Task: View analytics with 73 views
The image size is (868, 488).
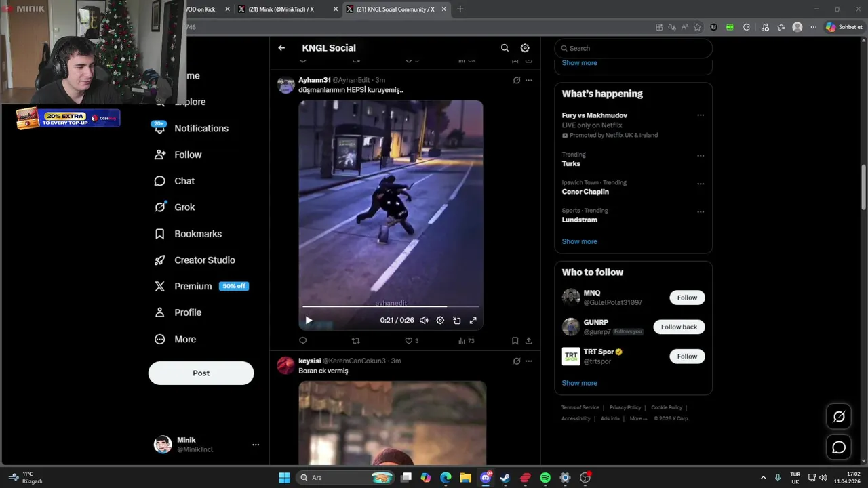Action: [x=467, y=341]
